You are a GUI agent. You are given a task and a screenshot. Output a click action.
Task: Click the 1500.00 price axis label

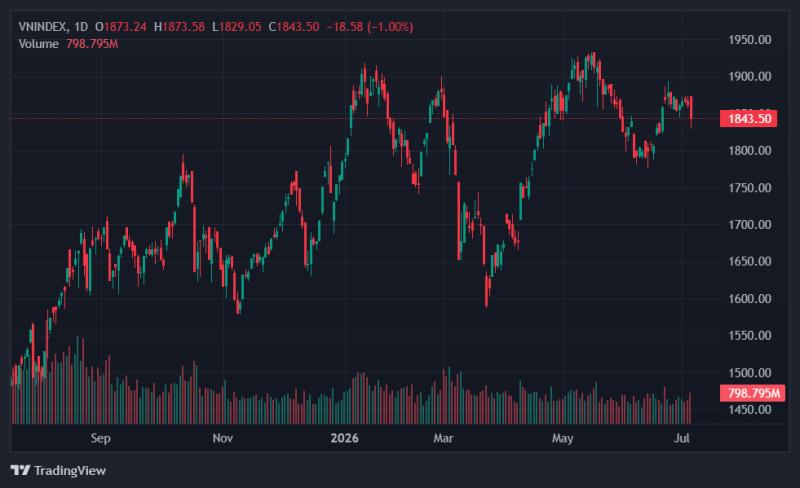(749, 373)
